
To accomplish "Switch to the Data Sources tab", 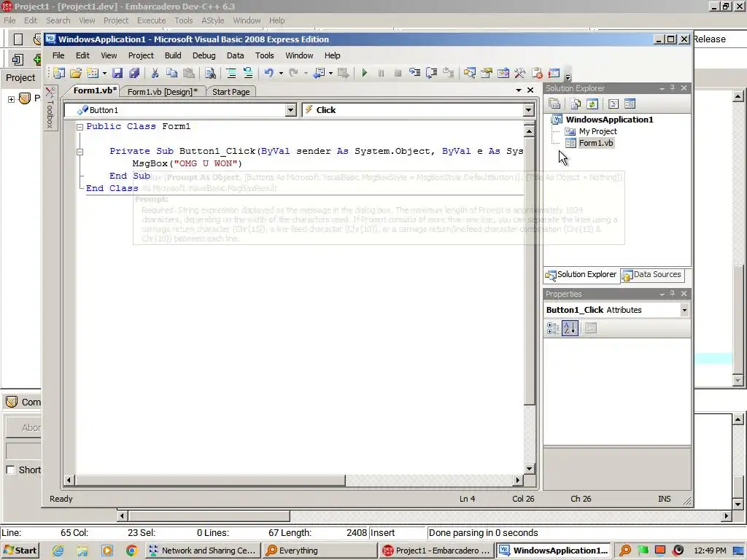I will (x=651, y=275).
